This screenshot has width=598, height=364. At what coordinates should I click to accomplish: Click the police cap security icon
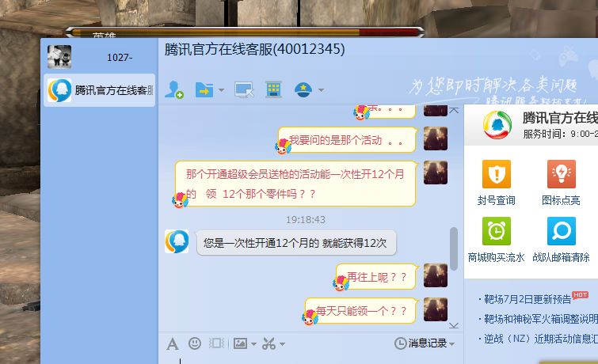(x=303, y=90)
